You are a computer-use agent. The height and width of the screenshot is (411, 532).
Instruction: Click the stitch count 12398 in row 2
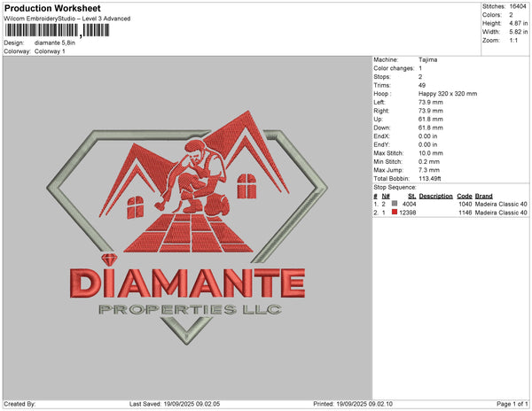coord(408,213)
